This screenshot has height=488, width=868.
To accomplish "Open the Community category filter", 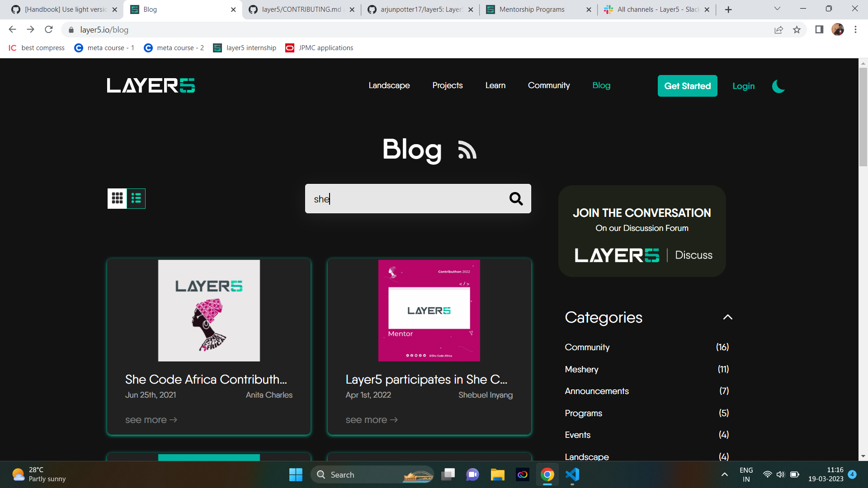I will [587, 347].
